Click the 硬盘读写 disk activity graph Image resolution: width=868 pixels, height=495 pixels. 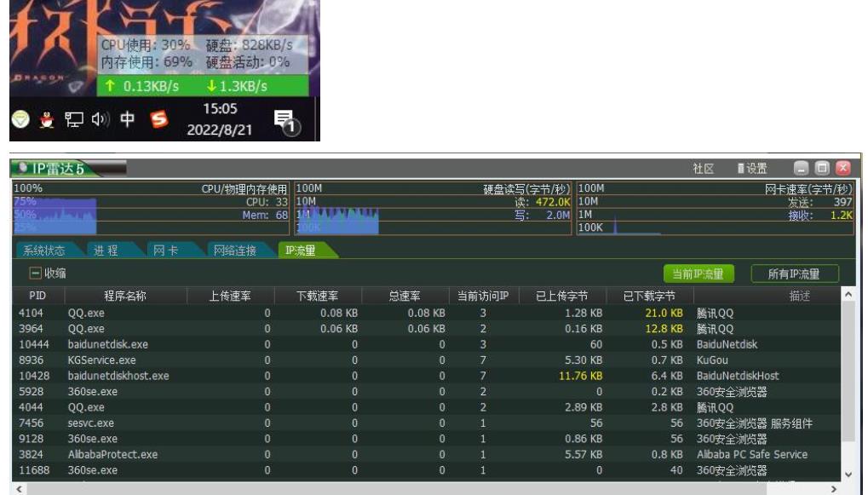[433, 208]
